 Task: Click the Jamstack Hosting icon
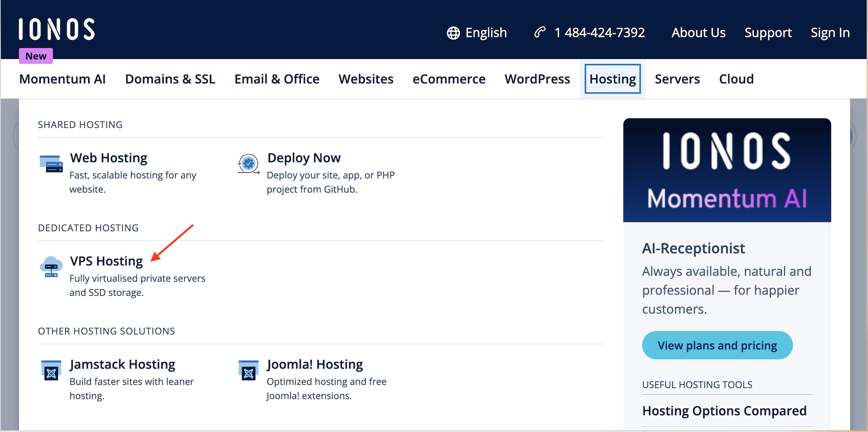pyautogui.click(x=51, y=370)
